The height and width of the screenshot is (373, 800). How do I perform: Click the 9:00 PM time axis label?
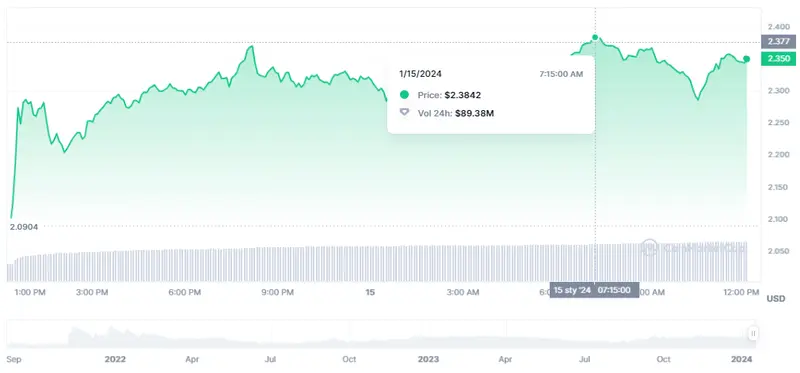click(x=277, y=292)
